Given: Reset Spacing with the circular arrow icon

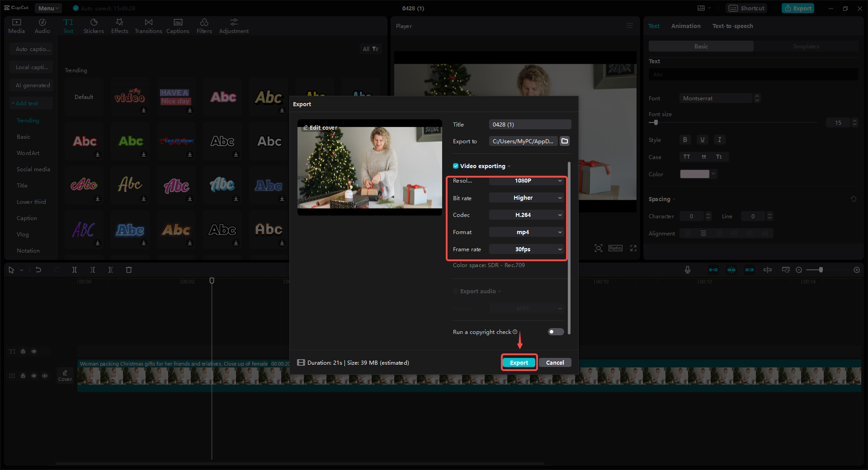Looking at the screenshot, I should pyautogui.click(x=854, y=199).
